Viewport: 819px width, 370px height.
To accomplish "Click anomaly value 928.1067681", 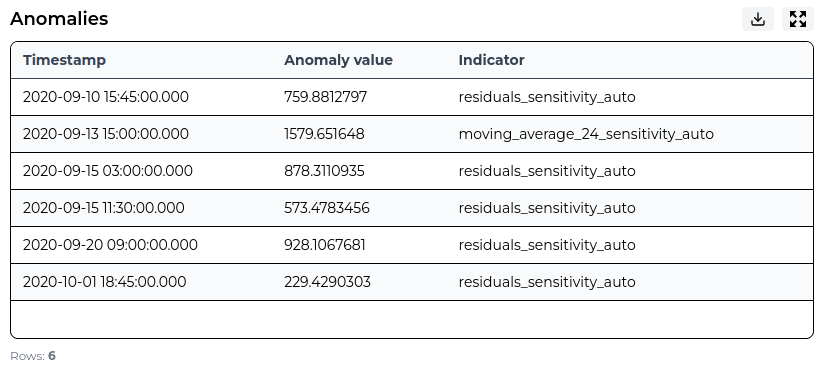I will pos(325,245).
